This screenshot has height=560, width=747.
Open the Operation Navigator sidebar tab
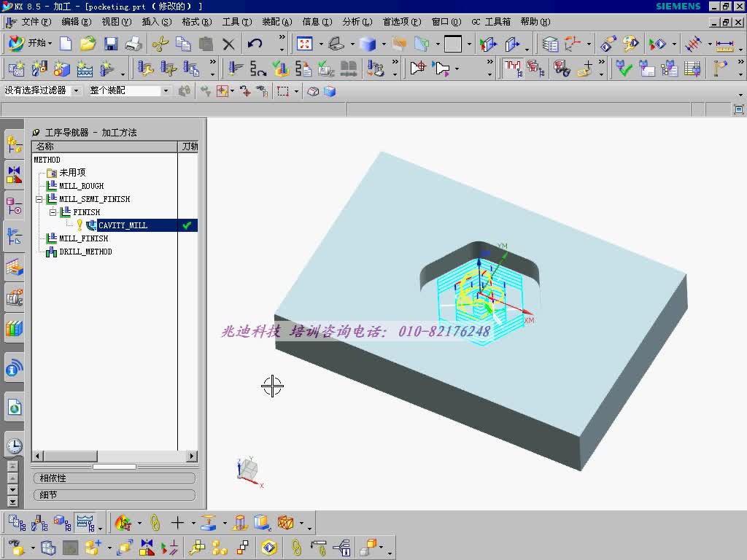point(15,237)
